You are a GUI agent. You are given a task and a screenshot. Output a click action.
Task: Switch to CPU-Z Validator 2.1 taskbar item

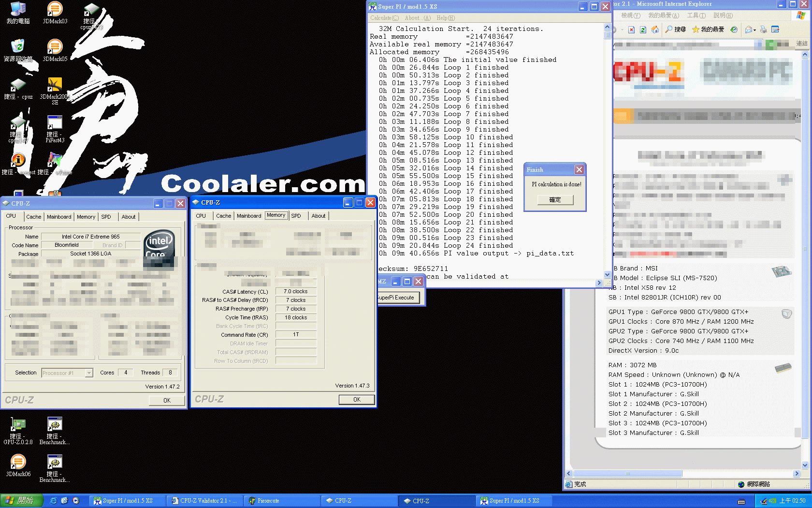point(204,501)
